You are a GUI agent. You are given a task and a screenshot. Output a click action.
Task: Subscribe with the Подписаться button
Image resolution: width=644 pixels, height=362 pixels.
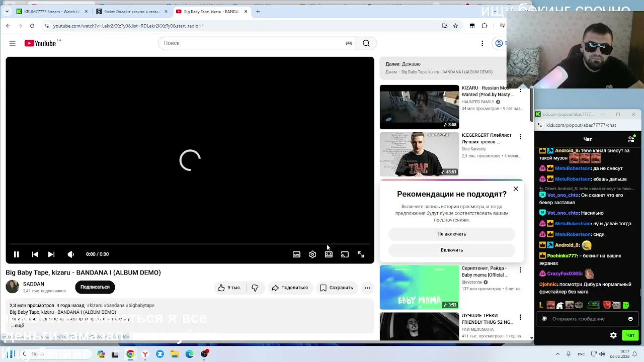95,287
